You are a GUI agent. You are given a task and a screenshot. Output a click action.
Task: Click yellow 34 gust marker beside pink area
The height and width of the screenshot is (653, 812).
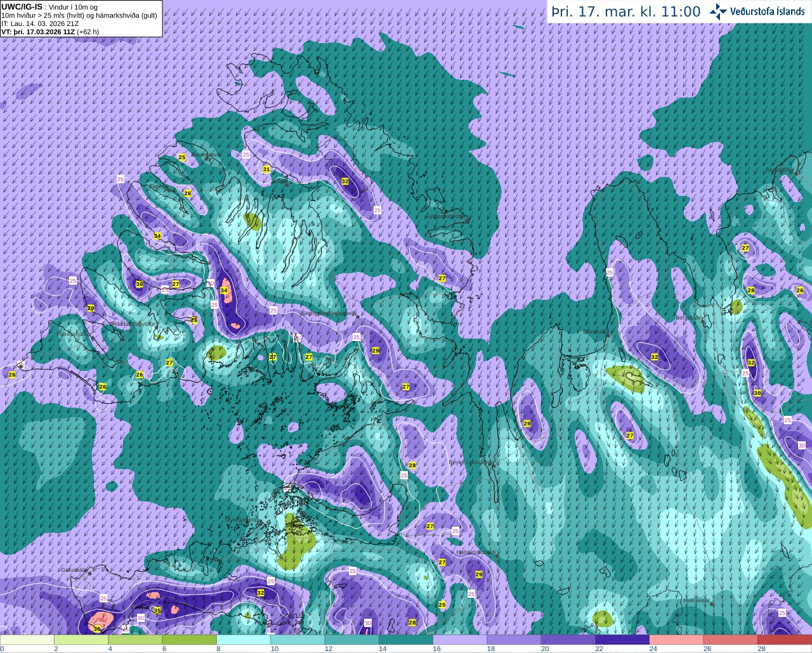(224, 290)
